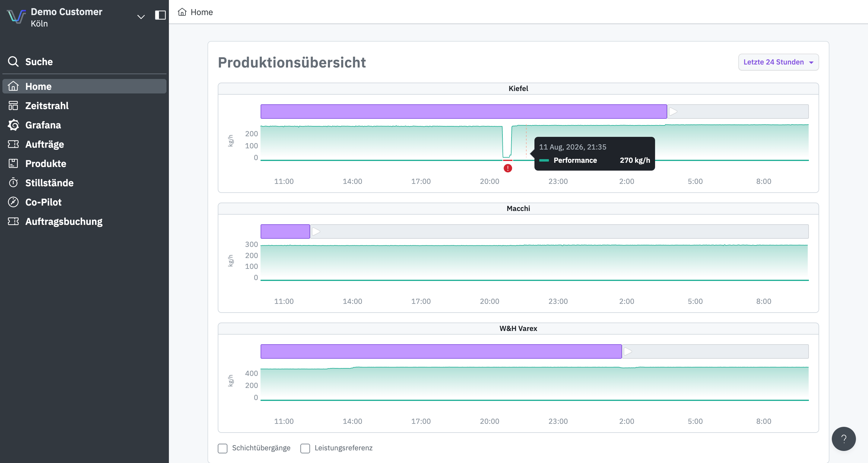Open Stillstände menu item
868x463 pixels.
(x=84, y=182)
